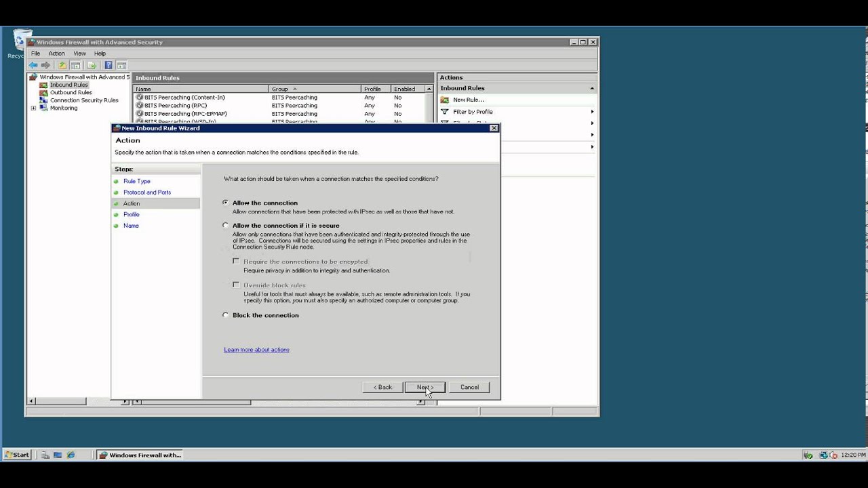868x488 pixels.
Task: Click the Back button in the wizard
Action: click(x=382, y=387)
